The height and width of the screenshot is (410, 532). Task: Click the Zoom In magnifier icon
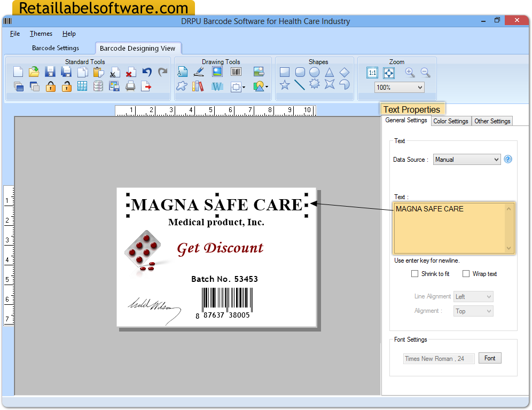(x=409, y=72)
